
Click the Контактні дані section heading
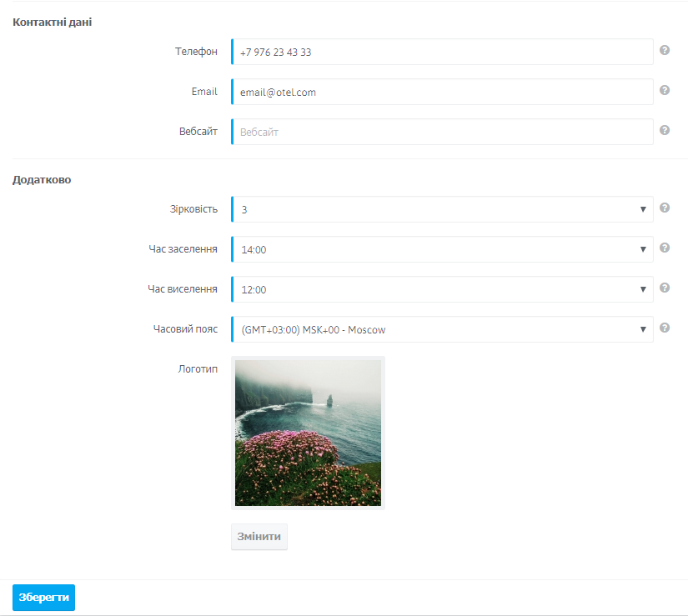click(52, 22)
